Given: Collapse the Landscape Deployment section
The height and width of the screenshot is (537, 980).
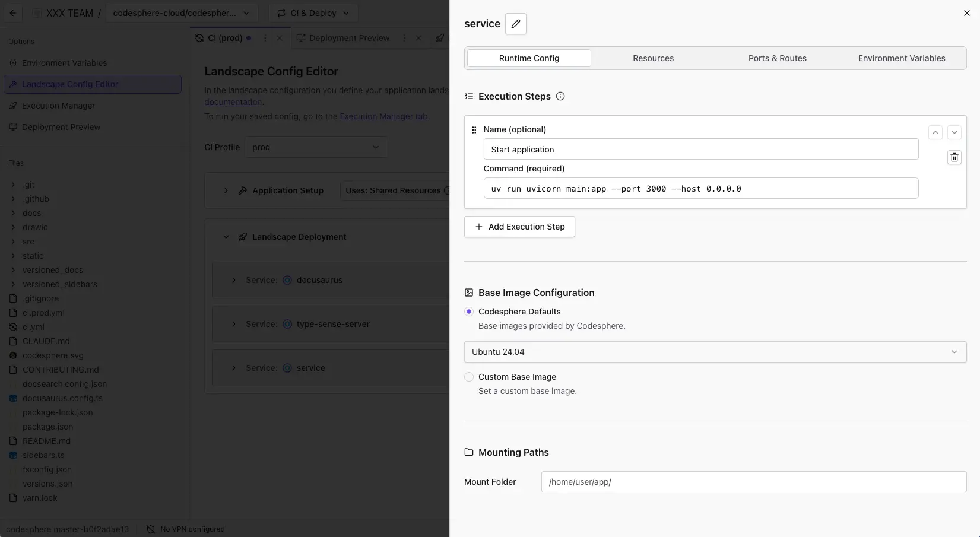Looking at the screenshot, I should (226, 236).
